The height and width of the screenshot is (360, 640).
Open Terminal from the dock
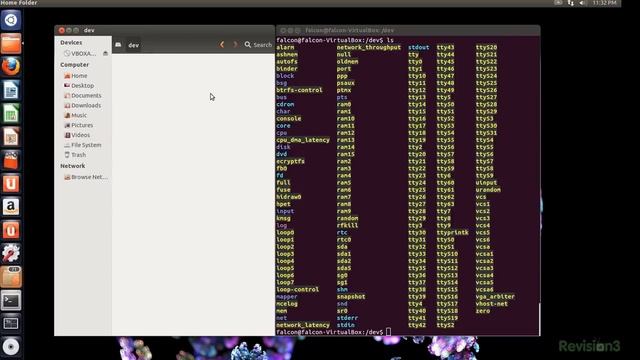point(11,300)
